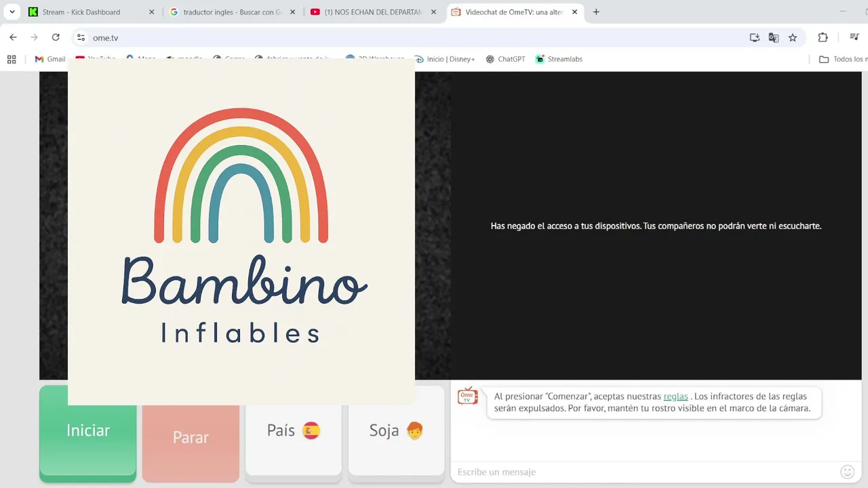Open the reglas link
The height and width of the screenshot is (488, 868).
pos(675,396)
